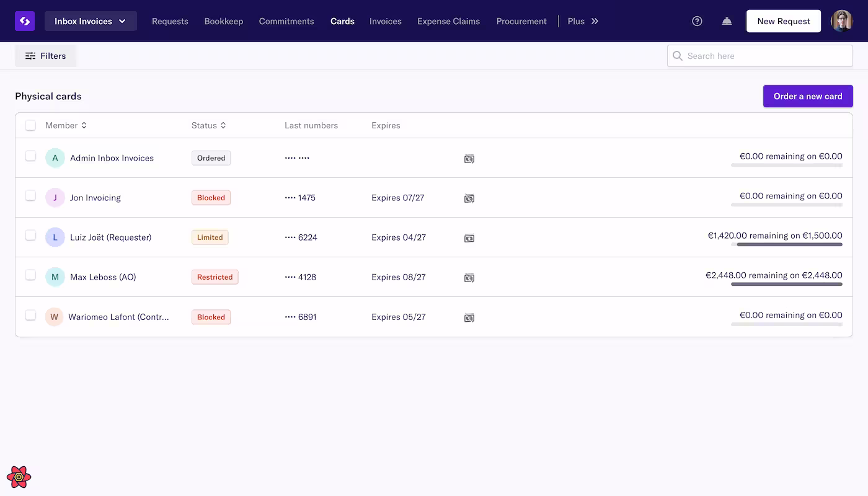Click the Restricted status badge
The image size is (868, 496).
(215, 277)
